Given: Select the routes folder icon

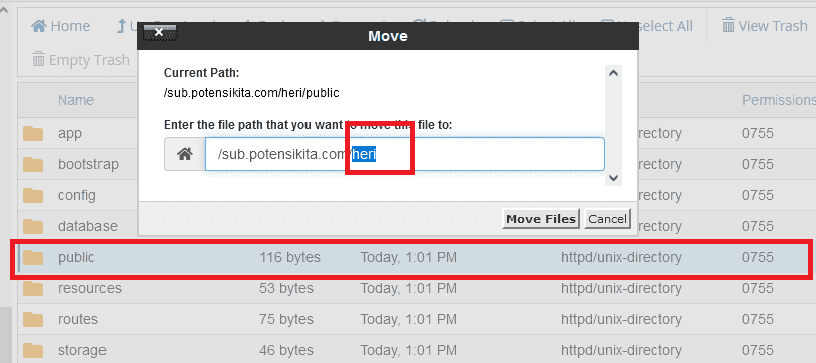Looking at the screenshot, I should pyautogui.click(x=33, y=319).
